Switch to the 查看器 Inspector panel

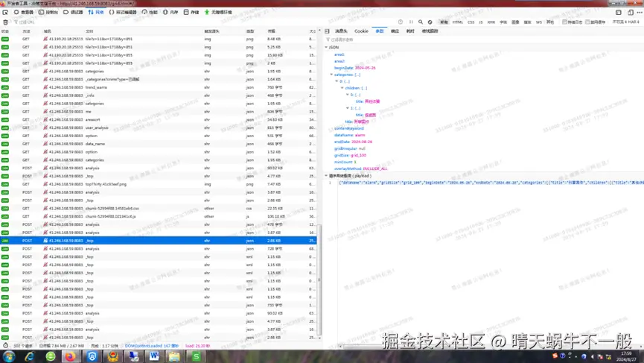click(x=24, y=13)
